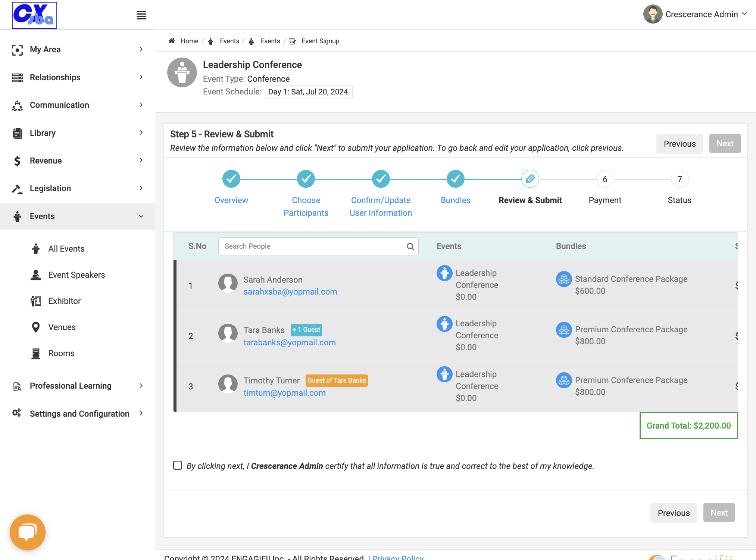Click Tara Banks' avatar icon
The height and width of the screenshot is (560, 756).
point(228,333)
